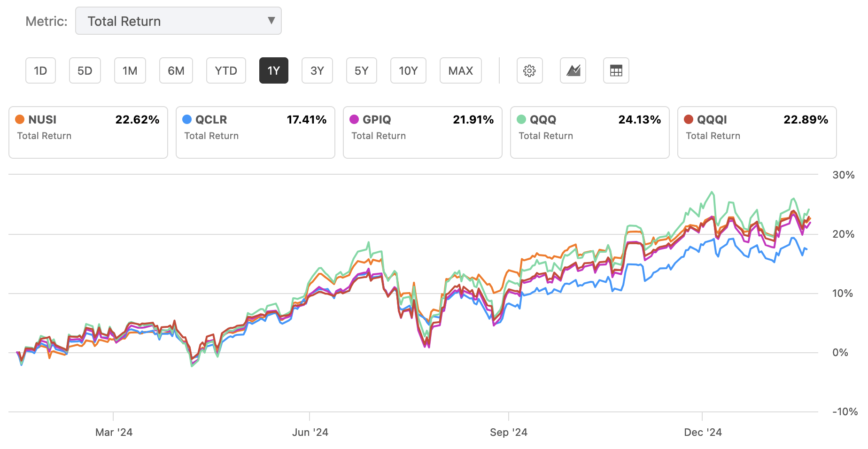
Task: Switch to the 1M view
Action: 130,70
